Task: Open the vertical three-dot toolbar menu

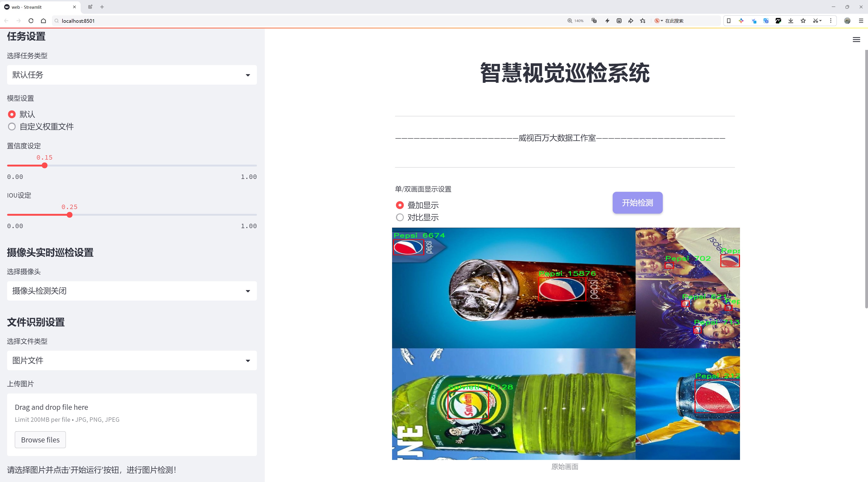Action: pos(831,21)
